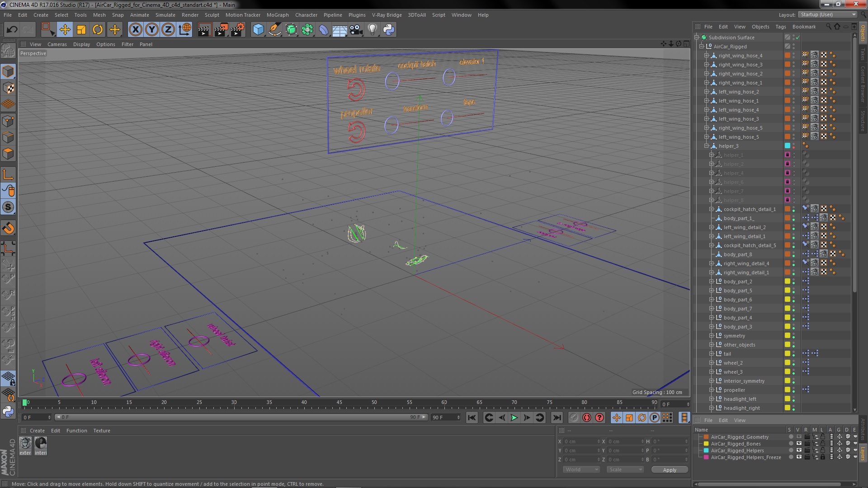Click the magnet tool icon
This screenshot has height=488, width=868.
(8, 228)
